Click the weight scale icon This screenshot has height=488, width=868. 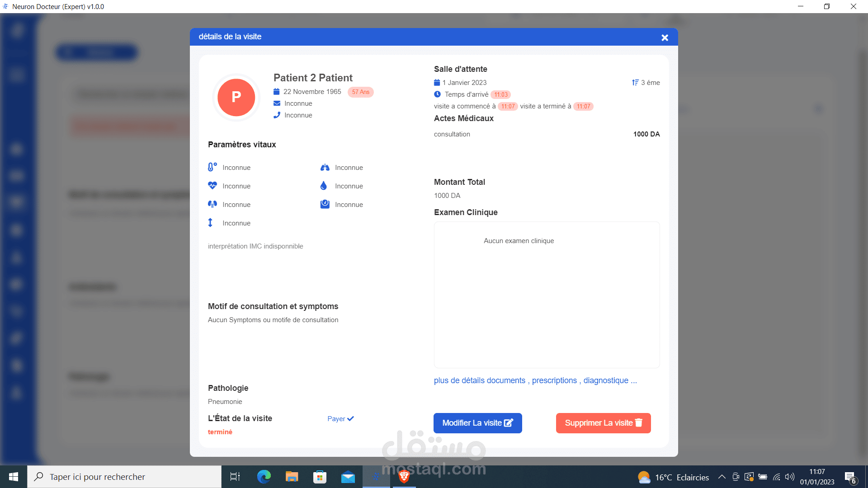325,204
